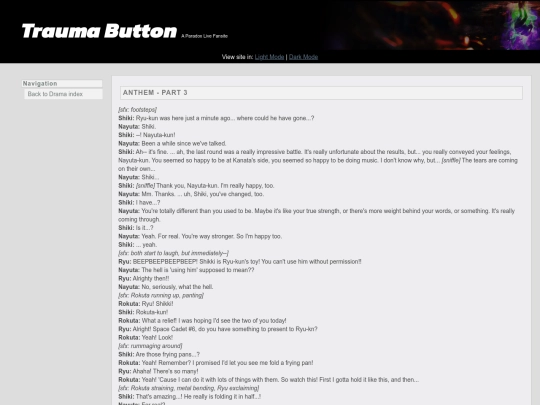Click Rokuta's 'Ryu! Shikki!' line
Image resolution: width=540 pixels, height=405 pixels.
coord(146,304)
